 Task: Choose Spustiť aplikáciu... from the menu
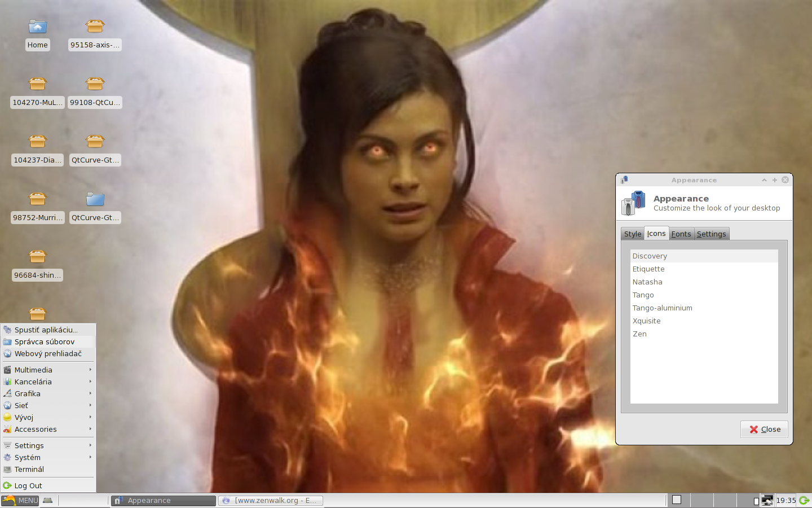[x=48, y=330]
